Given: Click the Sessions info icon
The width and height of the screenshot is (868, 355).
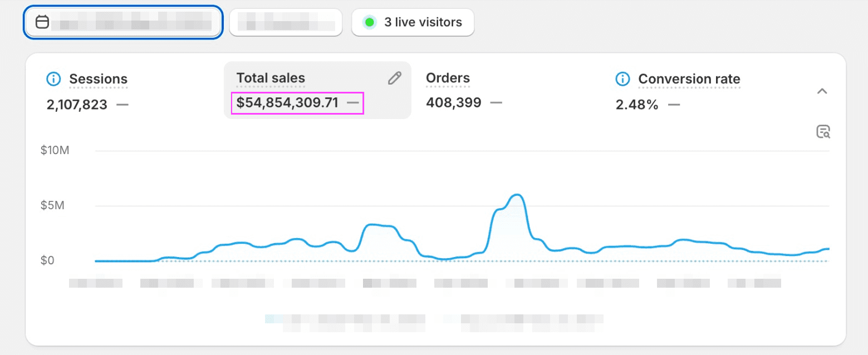Looking at the screenshot, I should coord(53,79).
